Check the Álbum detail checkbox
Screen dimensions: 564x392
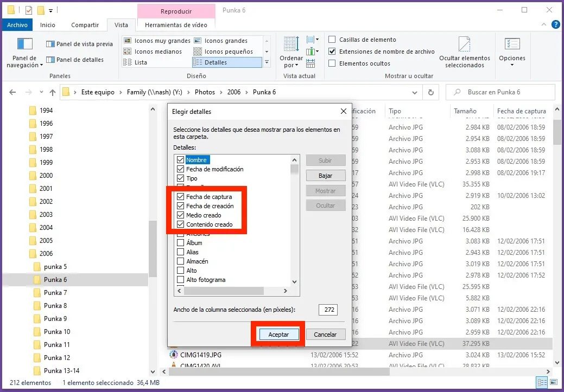tap(180, 243)
